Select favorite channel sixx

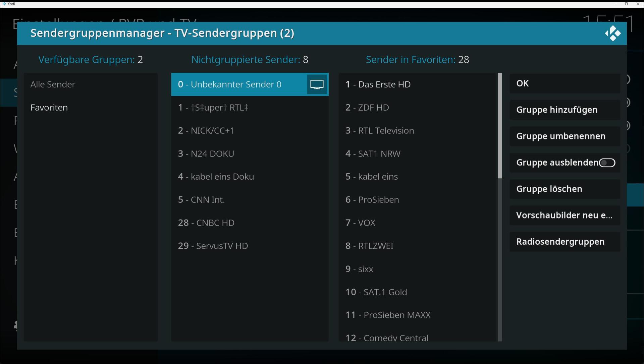point(418,269)
